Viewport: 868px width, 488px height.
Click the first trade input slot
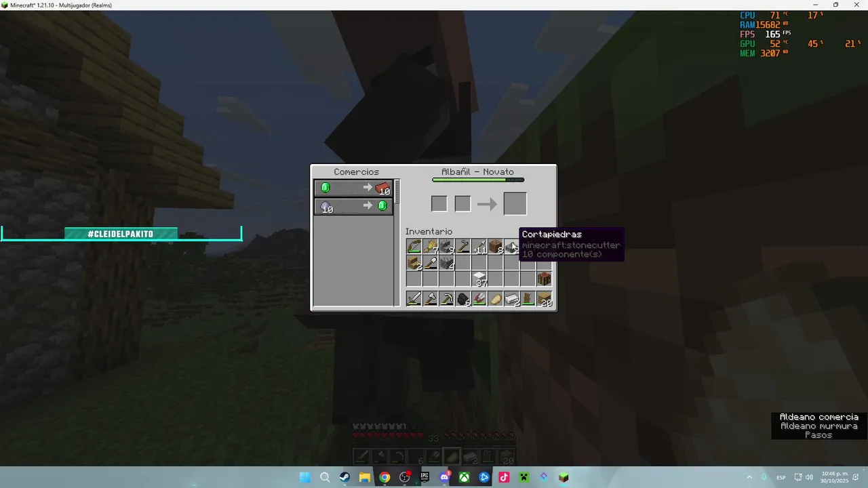point(439,203)
